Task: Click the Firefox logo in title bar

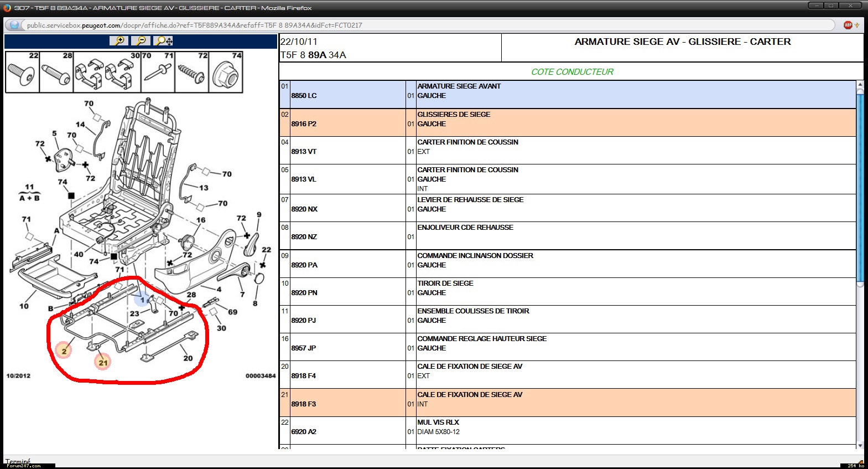Action: coord(7,8)
